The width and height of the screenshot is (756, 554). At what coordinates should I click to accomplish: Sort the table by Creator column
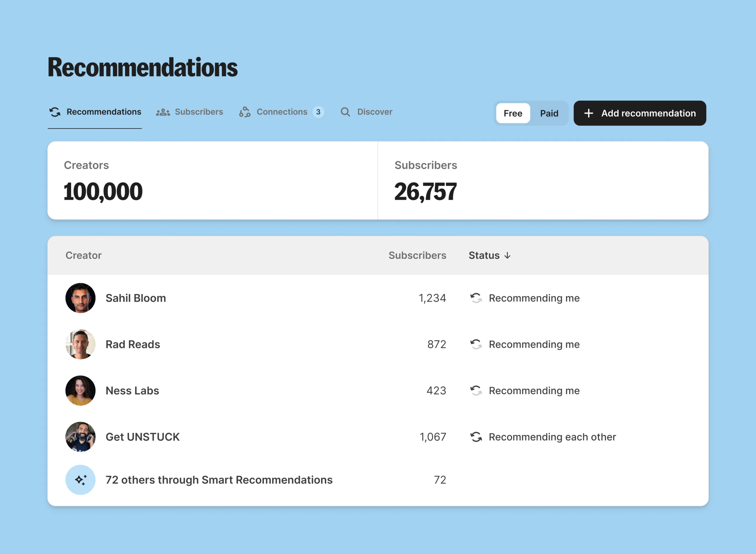tap(84, 255)
